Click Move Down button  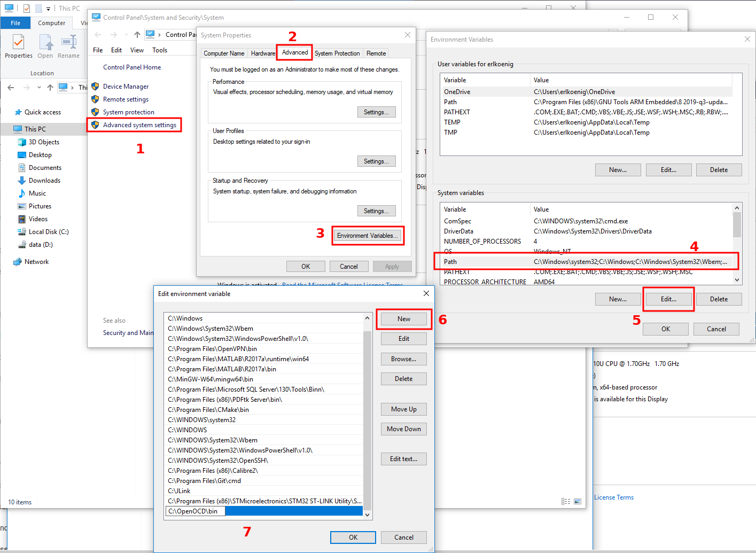point(404,429)
